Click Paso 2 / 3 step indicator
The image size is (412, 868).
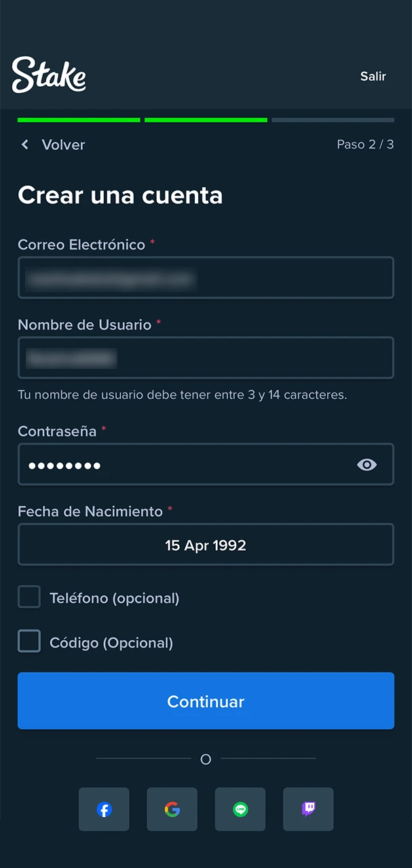(365, 144)
